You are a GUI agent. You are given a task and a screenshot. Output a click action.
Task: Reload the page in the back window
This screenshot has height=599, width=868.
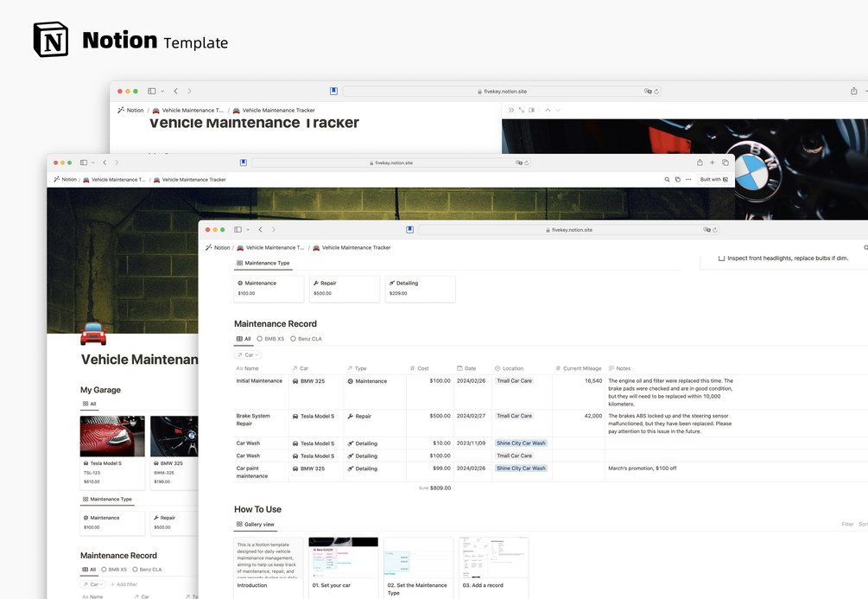pyautogui.click(x=656, y=92)
